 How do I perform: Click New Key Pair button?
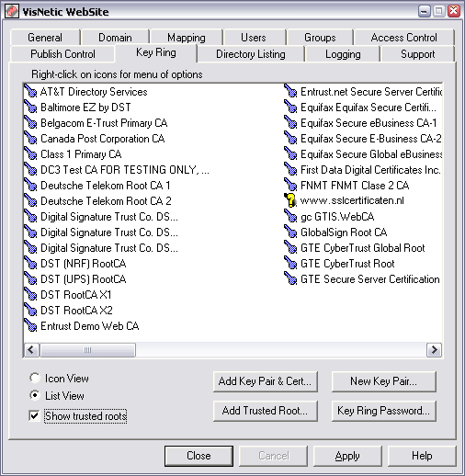tap(383, 381)
